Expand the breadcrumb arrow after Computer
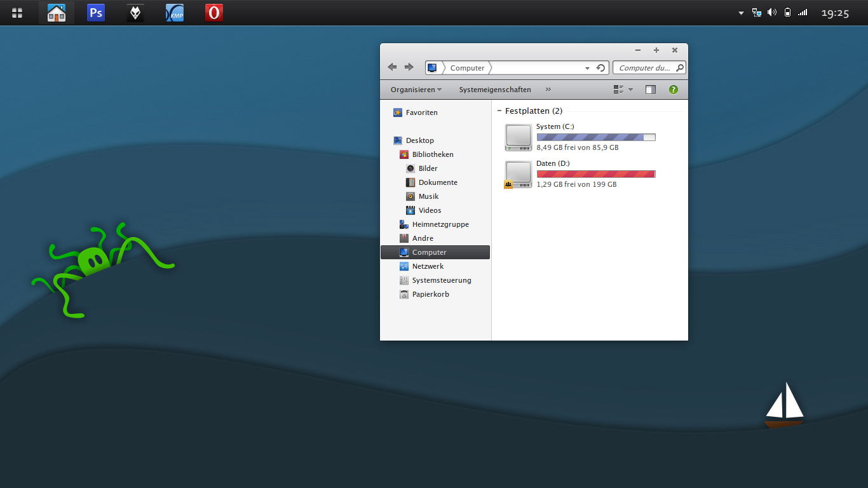 pos(490,68)
